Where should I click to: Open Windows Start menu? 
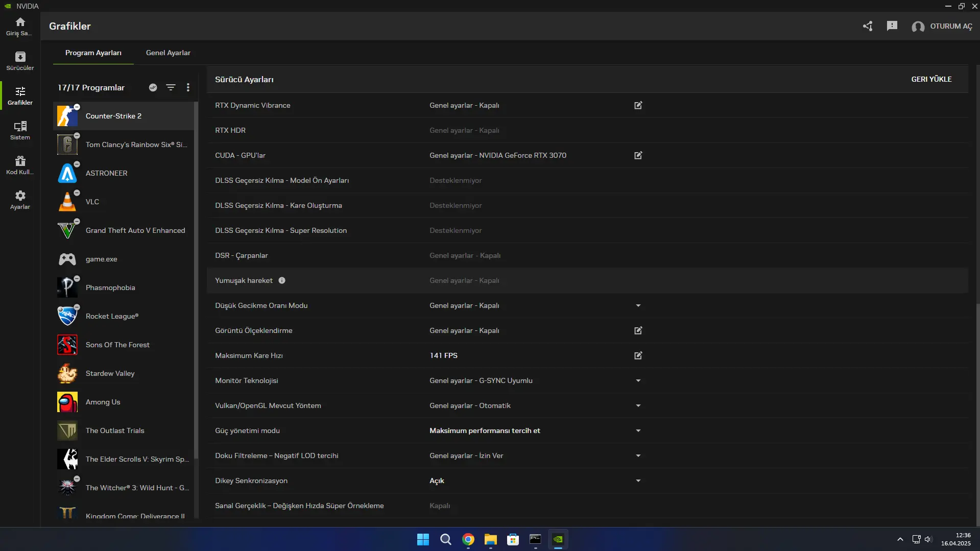423,539
